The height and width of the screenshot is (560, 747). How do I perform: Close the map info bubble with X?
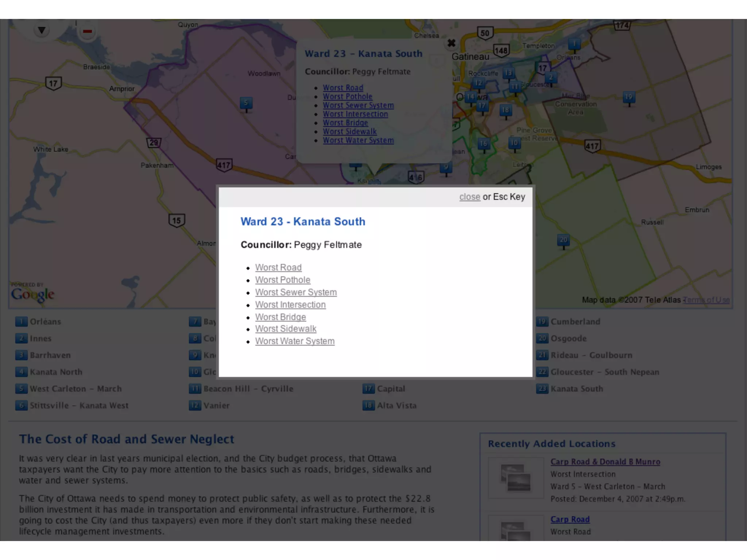[x=451, y=43]
